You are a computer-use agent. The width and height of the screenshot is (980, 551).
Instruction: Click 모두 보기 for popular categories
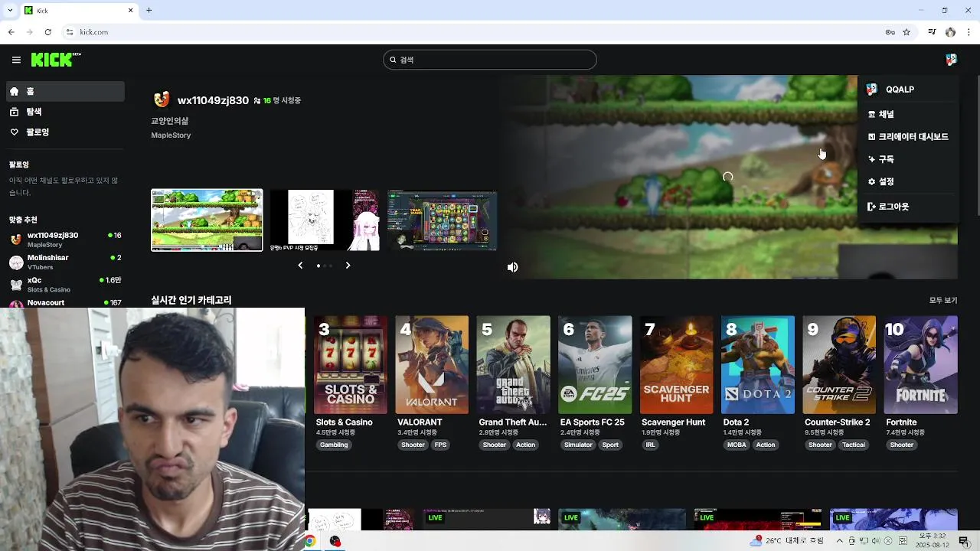[x=943, y=300]
